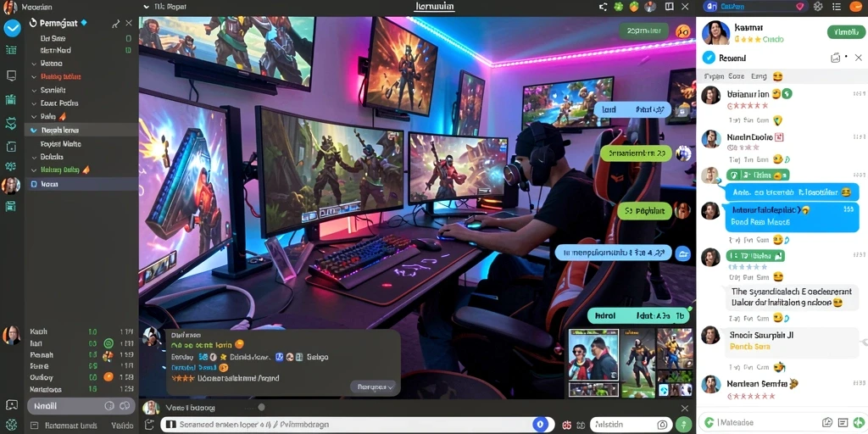Image resolution: width=868 pixels, height=434 pixels.
Task: Click the pink gem icon in search bar
Action: click(x=799, y=7)
